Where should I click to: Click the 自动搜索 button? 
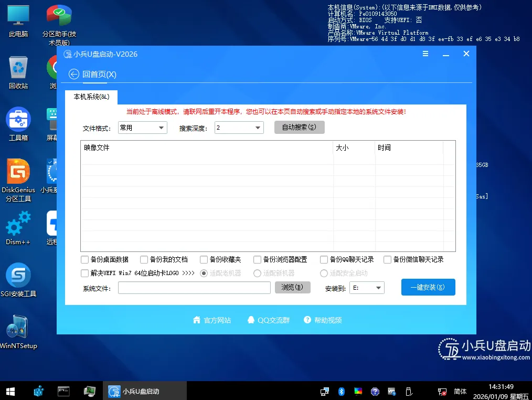click(299, 128)
